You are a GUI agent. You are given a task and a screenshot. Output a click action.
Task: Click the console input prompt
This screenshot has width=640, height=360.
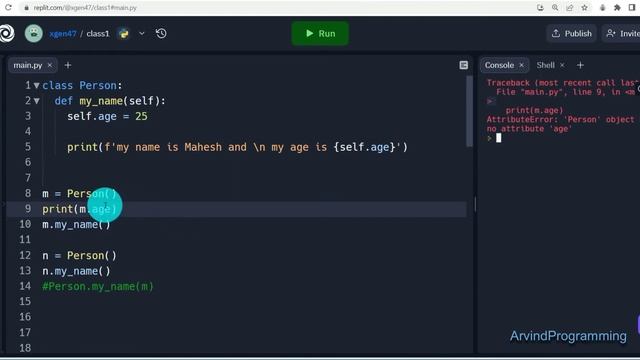[x=498, y=138]
